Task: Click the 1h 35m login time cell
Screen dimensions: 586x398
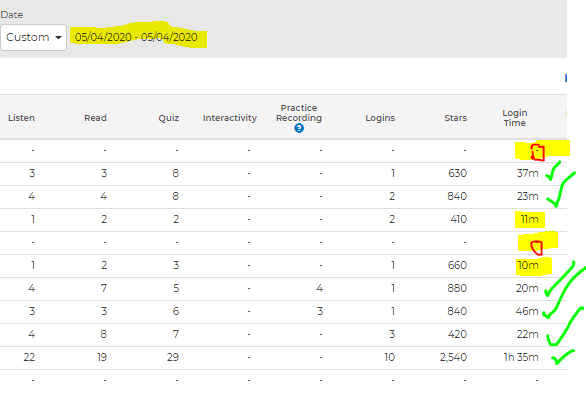Action: click(521, 357)
